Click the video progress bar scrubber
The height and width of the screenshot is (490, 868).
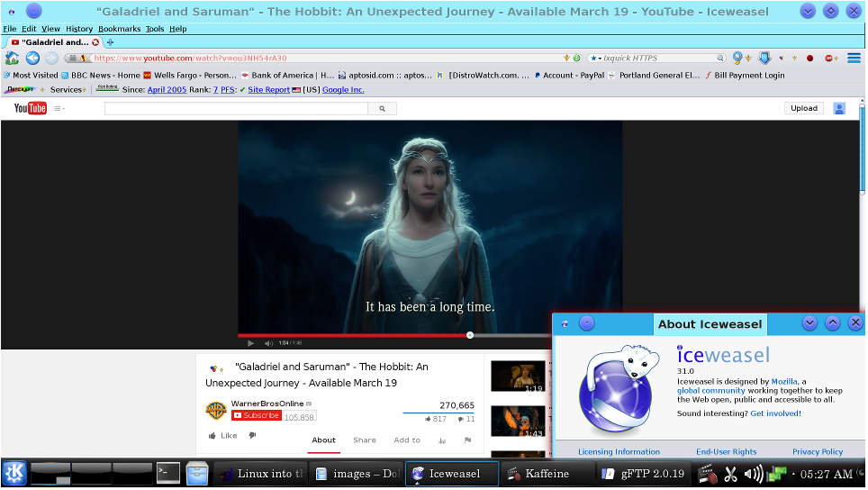click(x=470, y=335)
